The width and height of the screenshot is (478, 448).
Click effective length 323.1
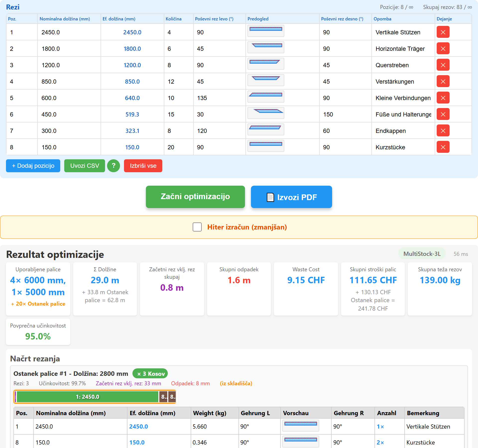(x=132, y=131)
